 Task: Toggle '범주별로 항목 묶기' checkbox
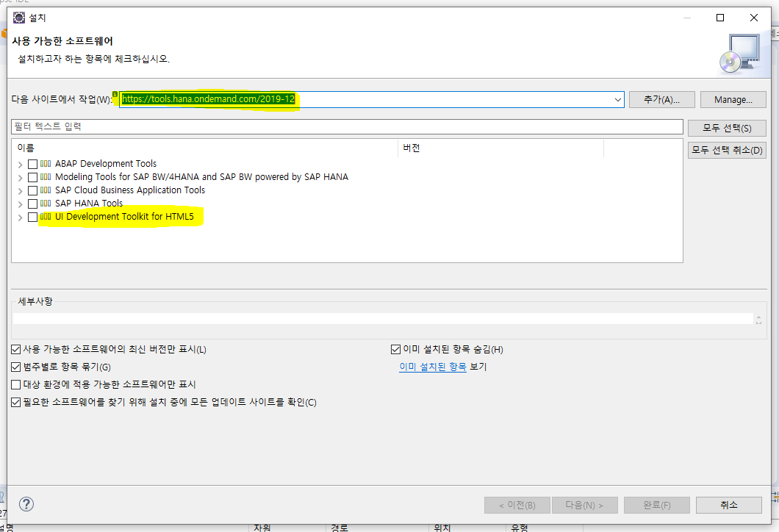16,367
